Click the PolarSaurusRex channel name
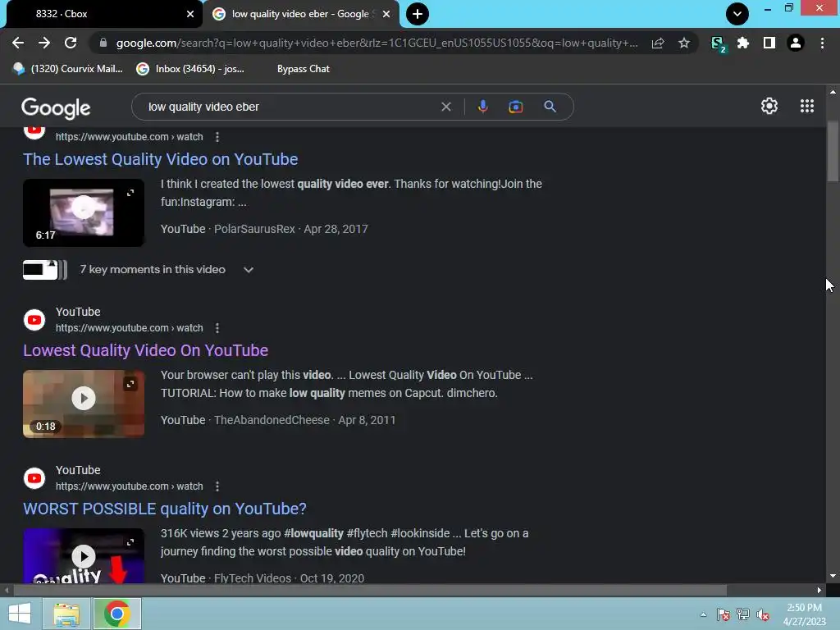 pyautogui.click(x=254, y=230)
